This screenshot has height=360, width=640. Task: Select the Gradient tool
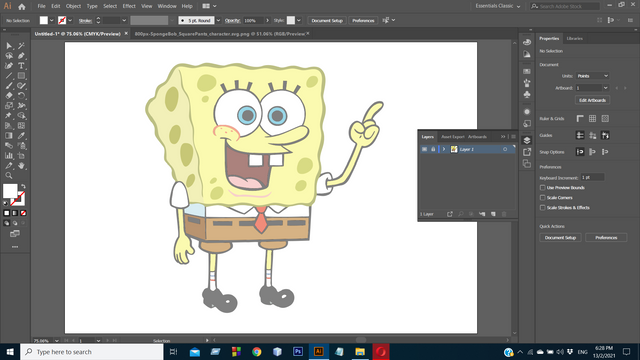coord(9,136)
